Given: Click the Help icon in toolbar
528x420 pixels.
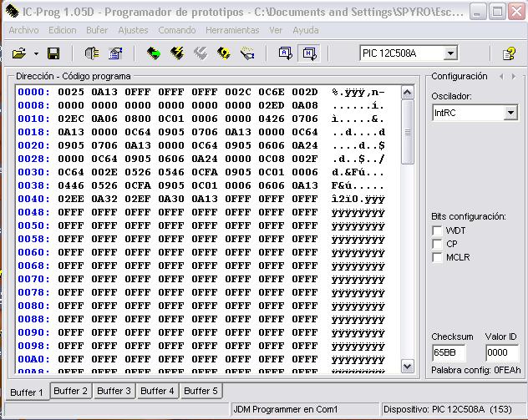Looking at the screenshot, I should coord(508,53).
